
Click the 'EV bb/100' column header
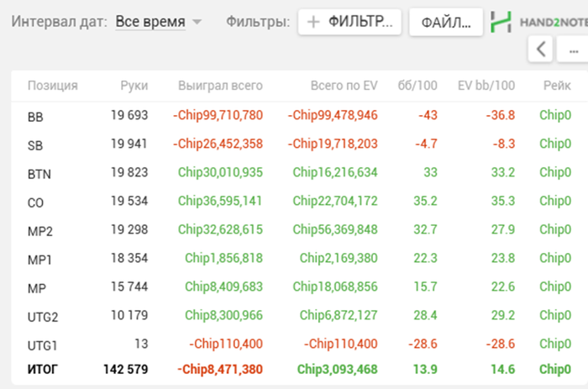486,85
